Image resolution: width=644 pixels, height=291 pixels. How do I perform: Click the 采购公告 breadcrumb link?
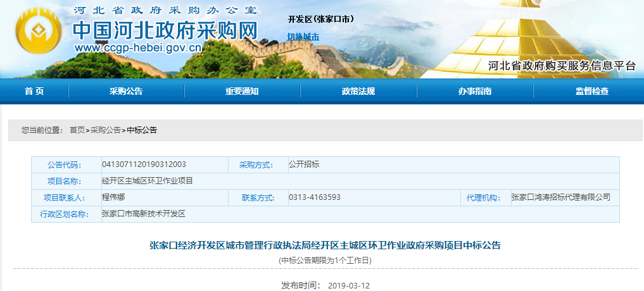coord(105,130)
